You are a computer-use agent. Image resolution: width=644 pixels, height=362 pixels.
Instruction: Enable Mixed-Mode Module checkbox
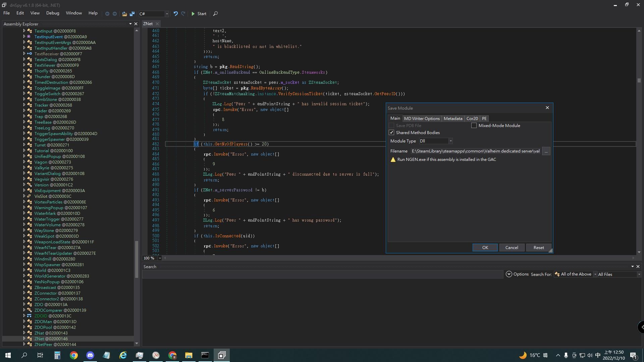coord(474,125)
